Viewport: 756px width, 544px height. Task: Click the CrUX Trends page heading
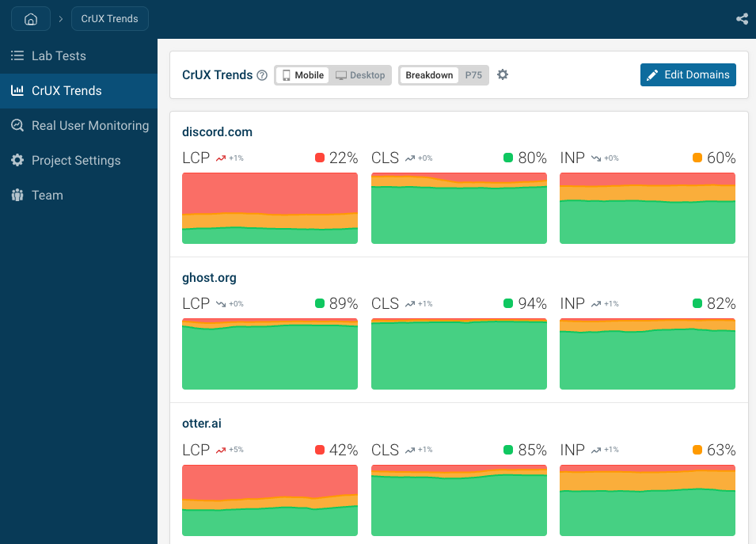click(217, 75)
